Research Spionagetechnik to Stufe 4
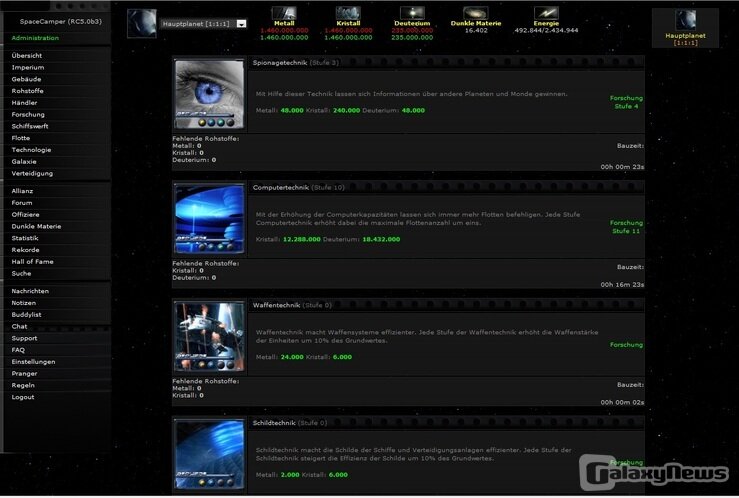 (x=626, y=102)
